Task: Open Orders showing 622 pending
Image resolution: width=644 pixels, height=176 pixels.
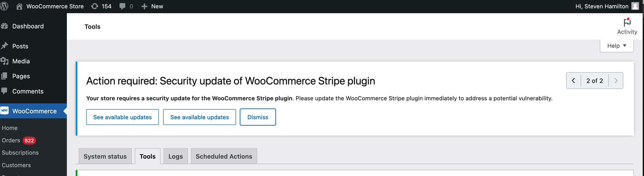Action: tap(11, 140)
